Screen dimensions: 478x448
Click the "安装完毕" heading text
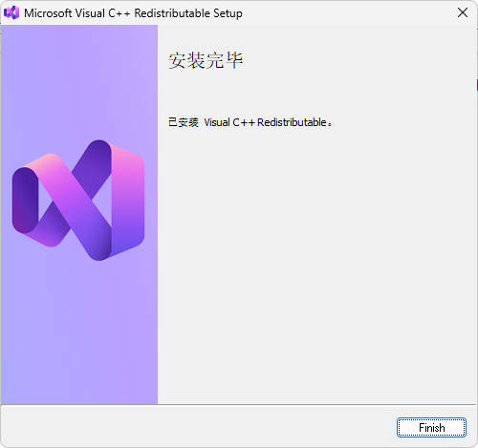206,60
